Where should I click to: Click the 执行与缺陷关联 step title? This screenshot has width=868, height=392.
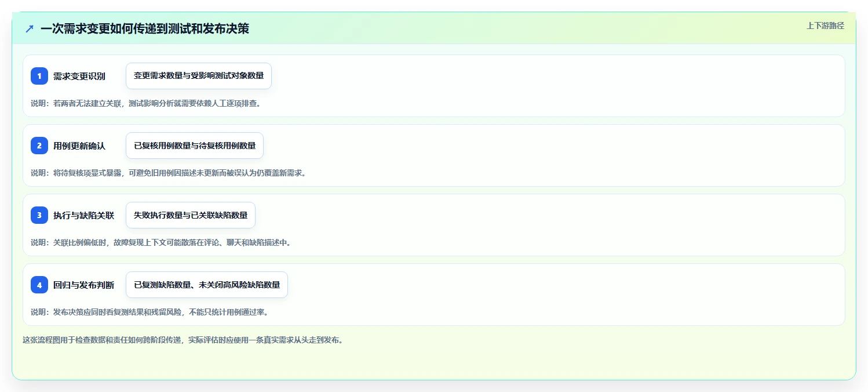point(83,215)
